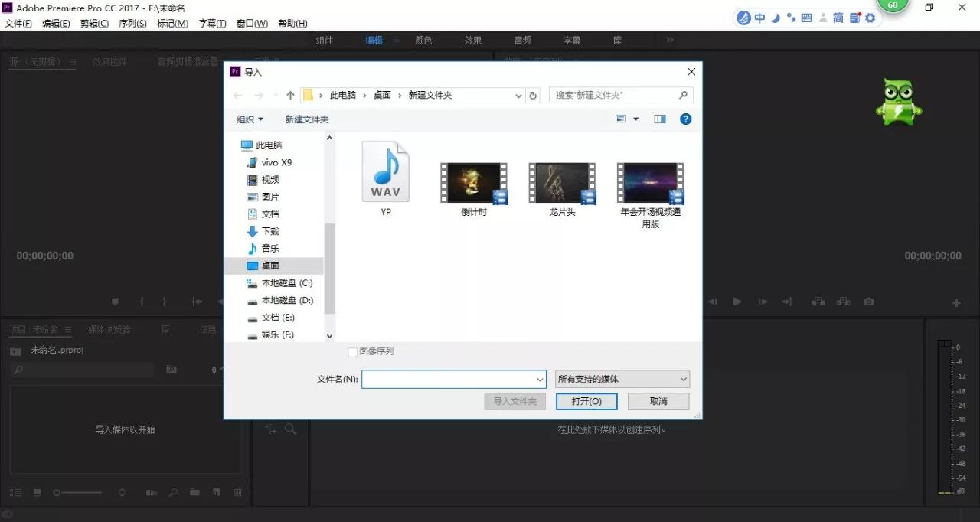
Task: Adjust the Project panel thumbnail zoom slider
Action: pos(57,492)
